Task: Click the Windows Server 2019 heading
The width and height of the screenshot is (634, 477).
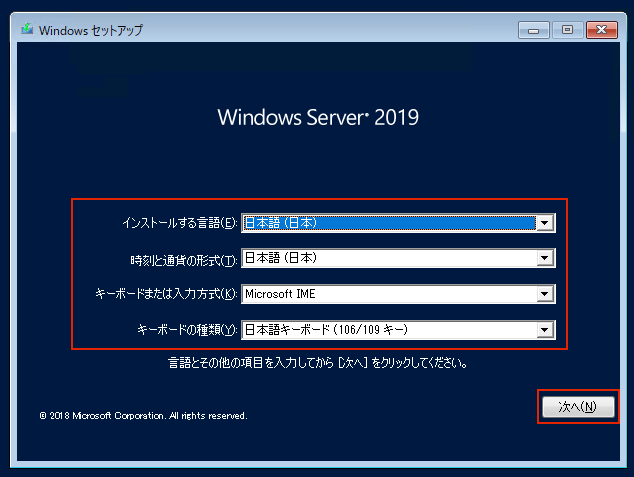Action: click(318, 118)
